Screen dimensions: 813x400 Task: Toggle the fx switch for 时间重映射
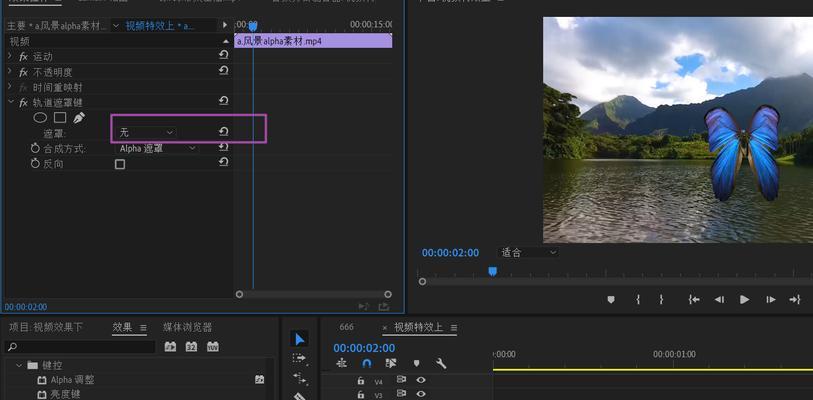(23, 88)
